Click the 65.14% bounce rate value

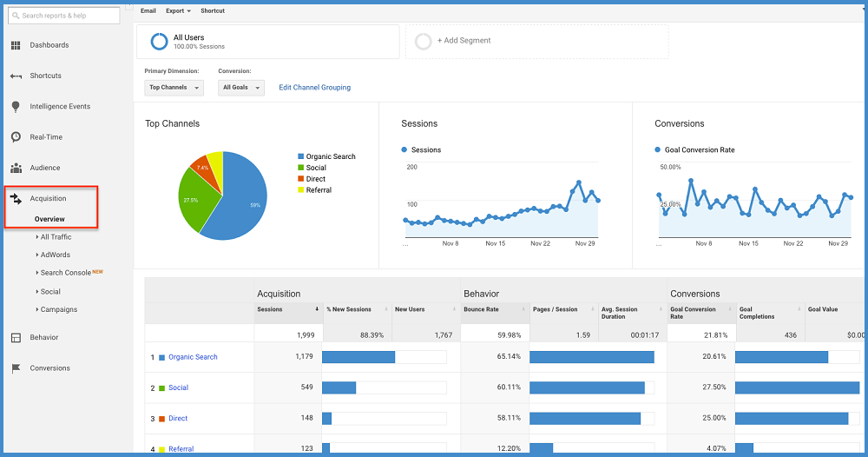(x=509, y=356)
